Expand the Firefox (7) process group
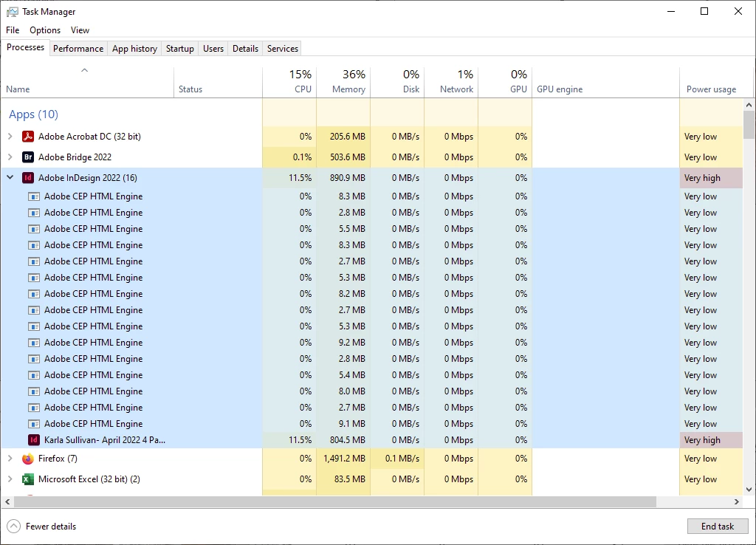Screen dimensions: 756x545 (x=10, y=459)
